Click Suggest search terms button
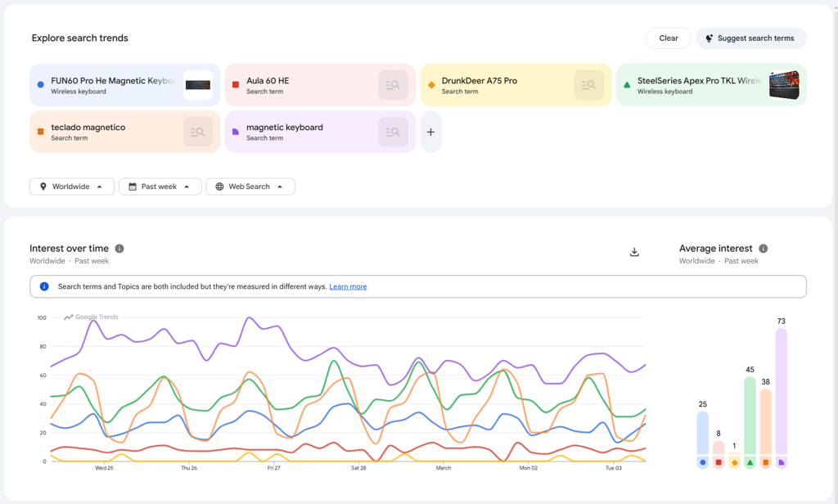 pyautogui.click(x=750, y=38)
